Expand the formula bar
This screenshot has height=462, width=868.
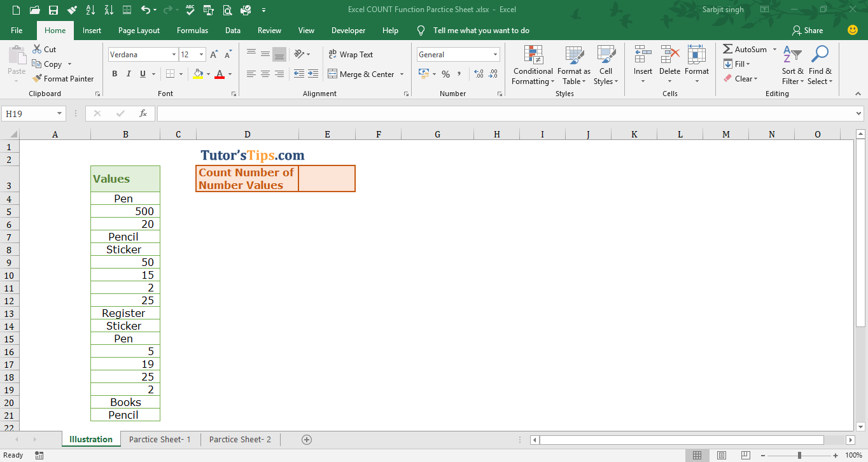(x=859, y=113)
